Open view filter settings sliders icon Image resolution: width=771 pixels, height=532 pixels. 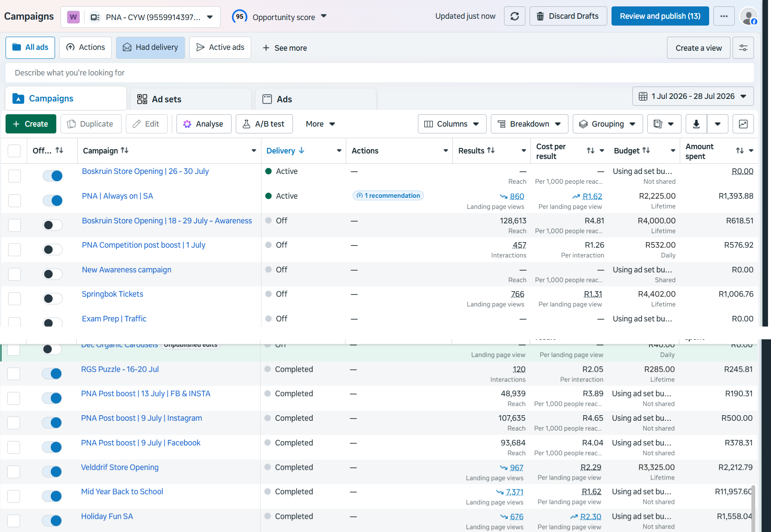[743, 48]
